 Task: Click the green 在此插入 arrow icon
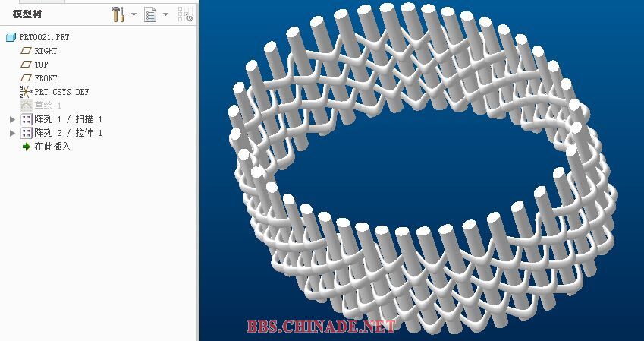(x=27, y=147)
